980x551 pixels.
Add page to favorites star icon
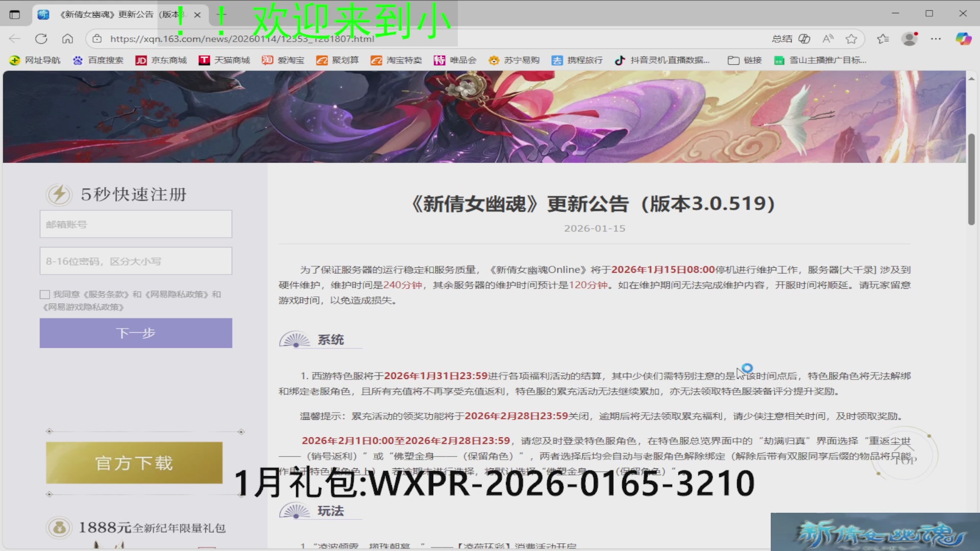(x=851, y=39)
